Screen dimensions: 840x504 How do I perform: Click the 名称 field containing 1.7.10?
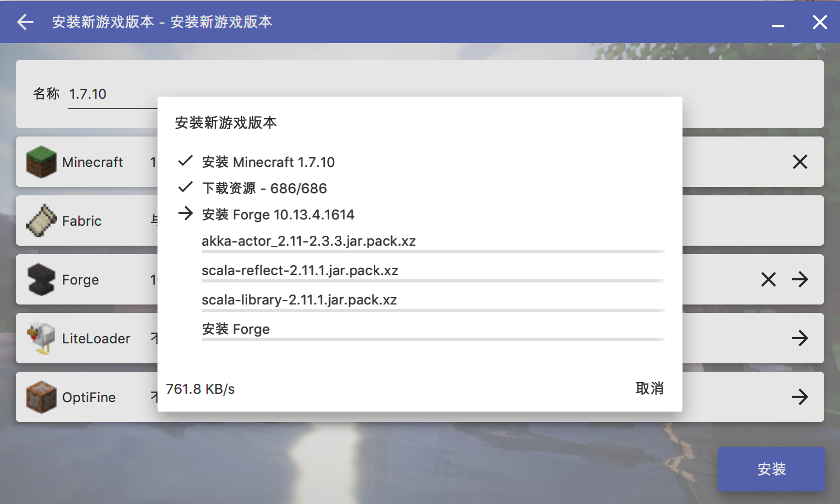113,94
